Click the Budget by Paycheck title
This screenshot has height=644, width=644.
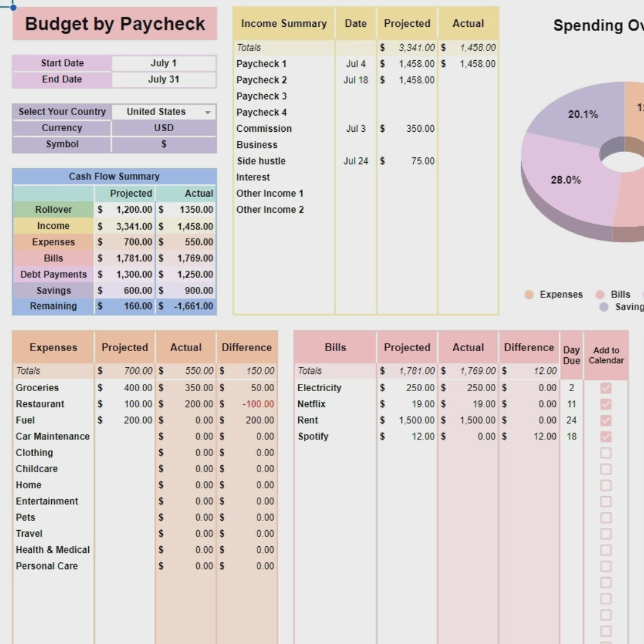[114, 24]
